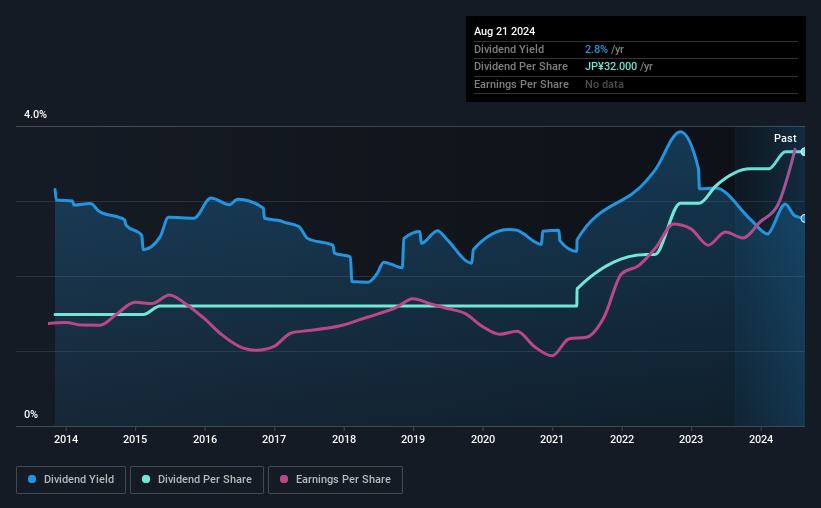The height and width of the screenshot is (508, 821).
Task: Choose the 2021 x-axis year label
Action: (552, 438)
